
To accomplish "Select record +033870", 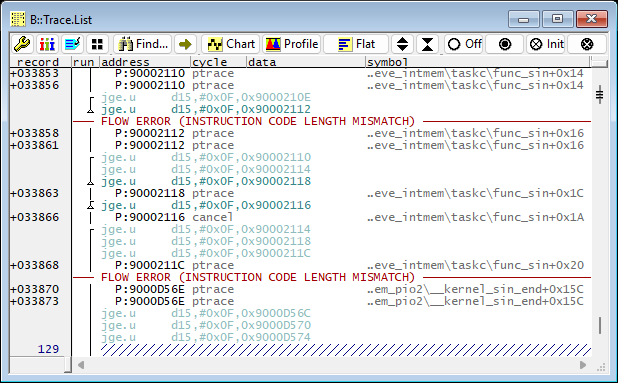I will click(35, 289).
